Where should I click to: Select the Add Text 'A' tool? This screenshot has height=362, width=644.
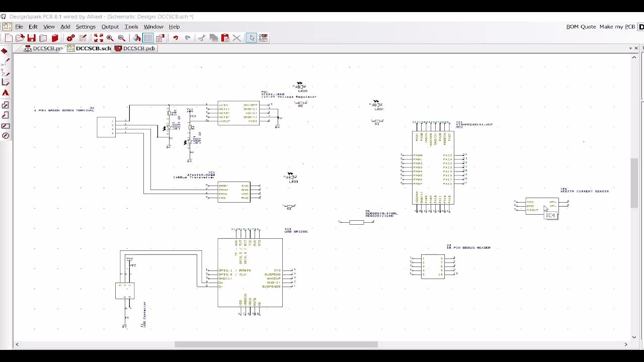coord(5,93)
